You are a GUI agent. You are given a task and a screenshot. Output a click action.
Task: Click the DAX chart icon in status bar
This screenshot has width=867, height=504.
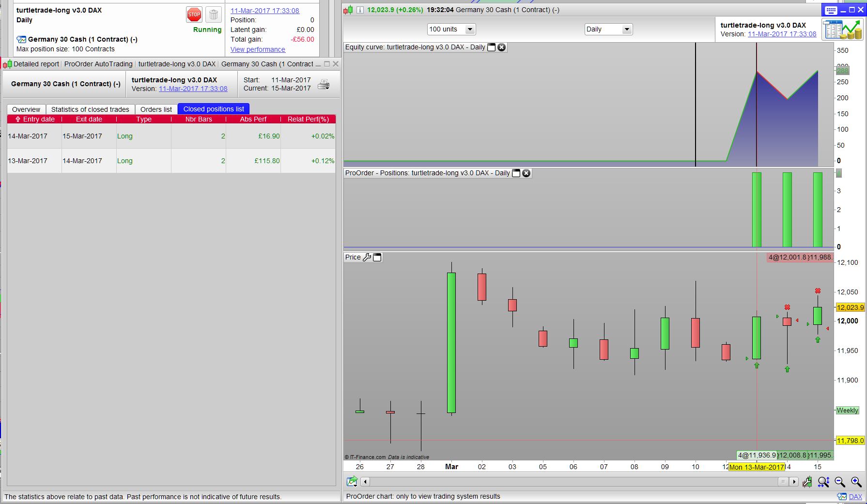(842, 497)
